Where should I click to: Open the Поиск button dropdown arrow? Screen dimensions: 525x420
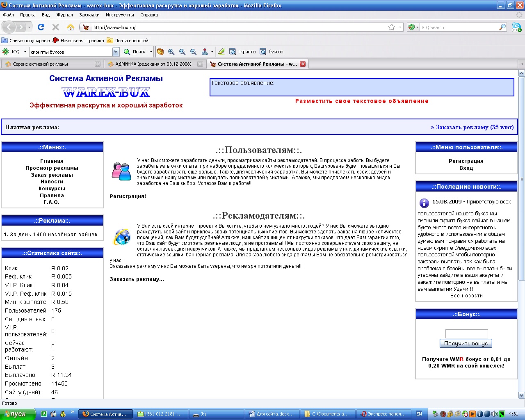click(x=151, y=52)
